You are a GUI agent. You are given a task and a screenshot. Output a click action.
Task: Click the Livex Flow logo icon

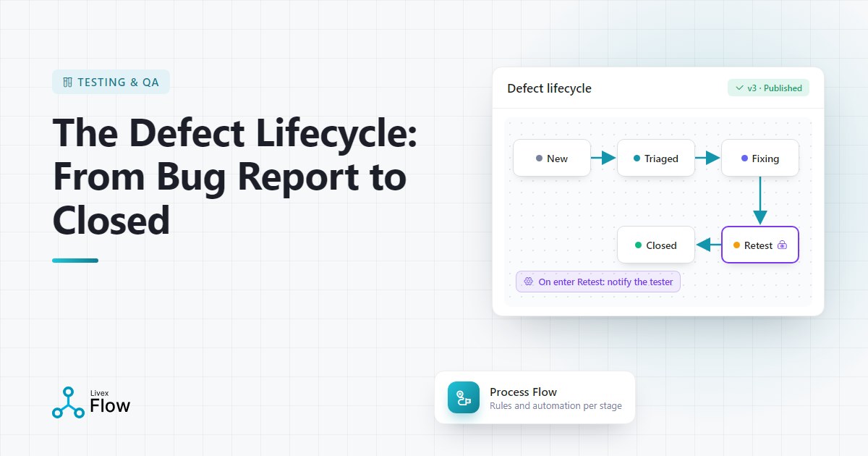[69, 402]
